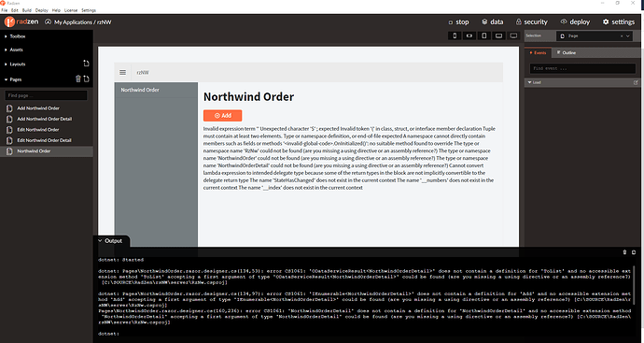The height and width of the screenshot is (343, 644).
Task: Toggle the hamburger menu in page preview
Action: click(x=123, y=72)
